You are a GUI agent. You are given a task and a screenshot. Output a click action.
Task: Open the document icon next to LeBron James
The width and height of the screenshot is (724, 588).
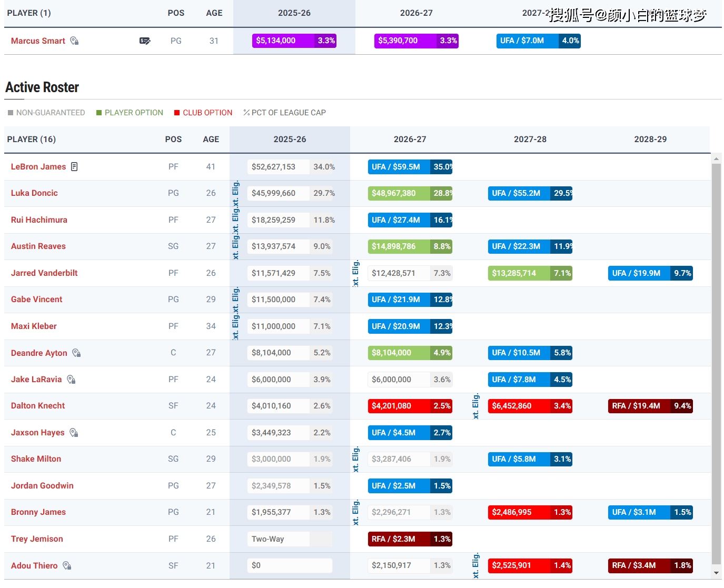[74, 167]
